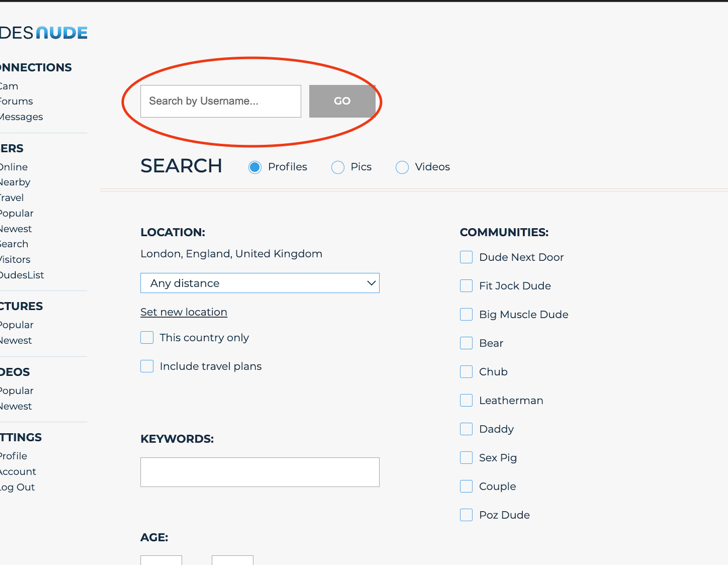Go to Forums in the sidebar

point(16,101)
